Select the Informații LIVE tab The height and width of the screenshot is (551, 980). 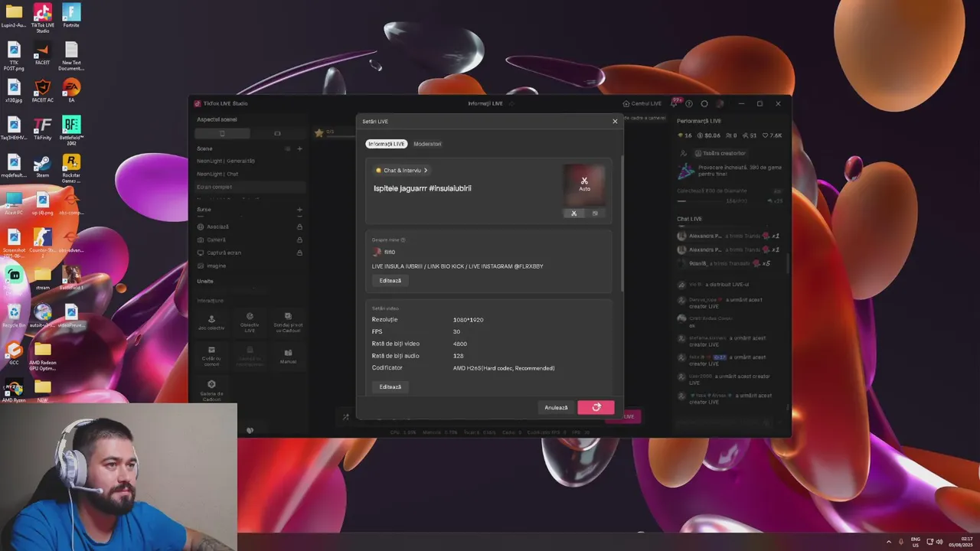387,144
